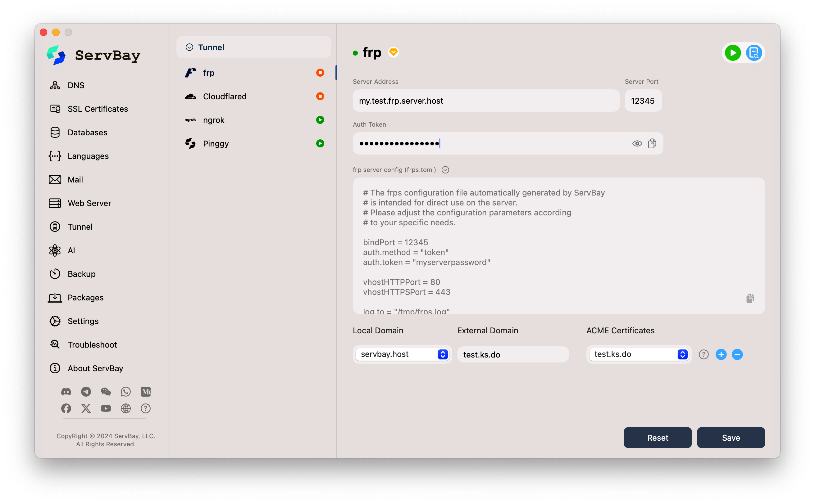Image resolution: width=815 pixels, height=504 pixels.
Task: Edit the External Domain test.ks.do field
Action: coord(513,355)
